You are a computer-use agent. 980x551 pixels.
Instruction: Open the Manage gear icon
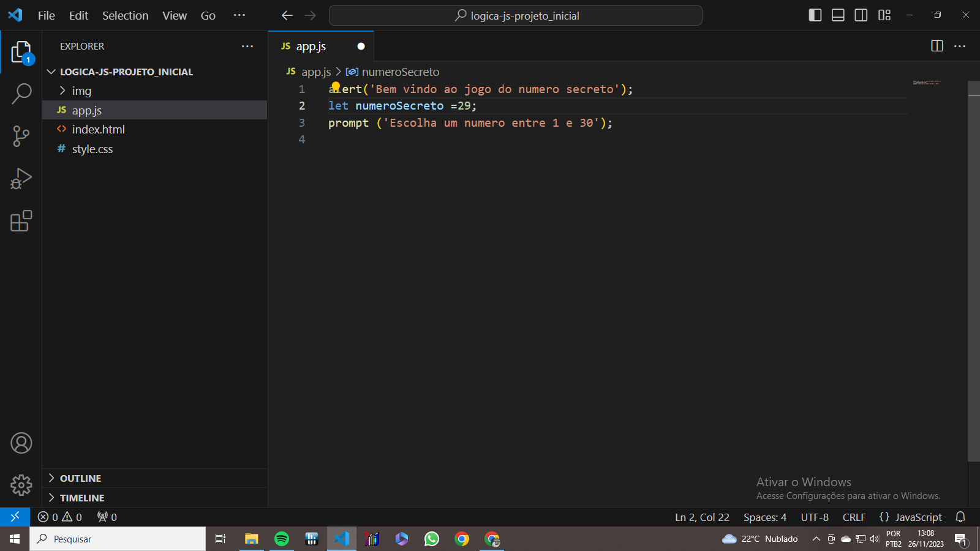point(21,485)
